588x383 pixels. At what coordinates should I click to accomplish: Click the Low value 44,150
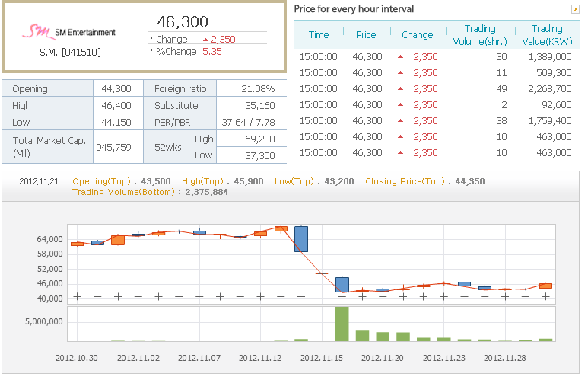pyautogui.click(x=116, y=122)
